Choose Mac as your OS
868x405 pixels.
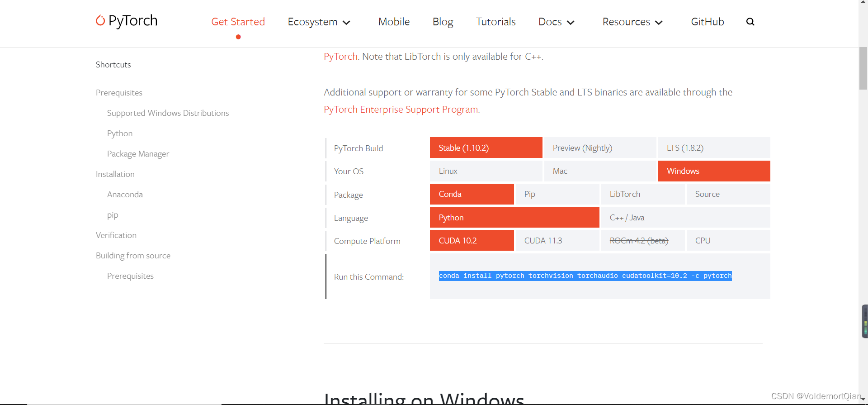point(600,171)
